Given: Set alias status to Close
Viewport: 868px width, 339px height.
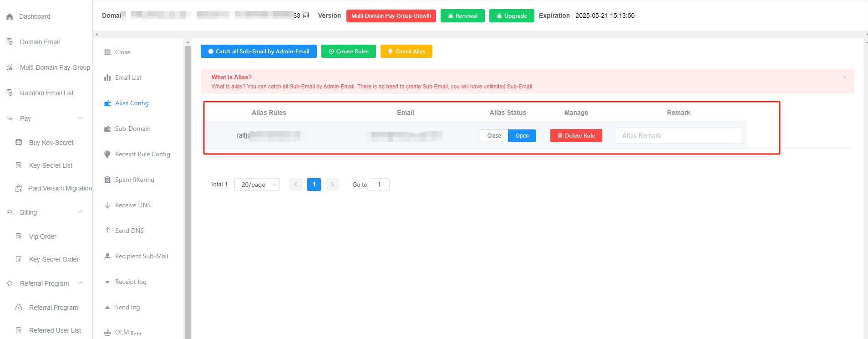Looking at the screenshot, I should pyautogui.click(x=494, y=136).
